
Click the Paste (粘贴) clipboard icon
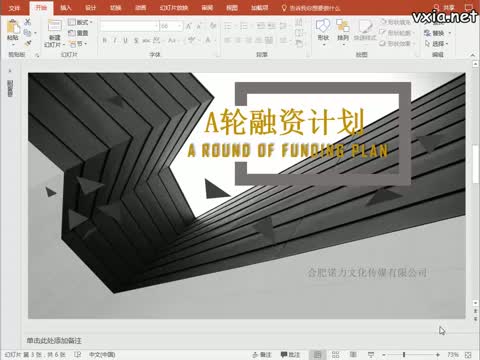(x=13, y=26)
